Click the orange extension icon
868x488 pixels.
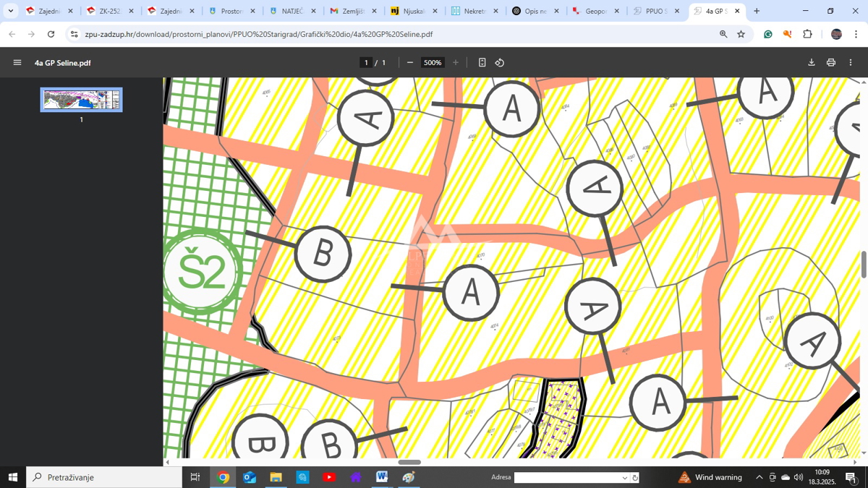click(x=788, y=34)
